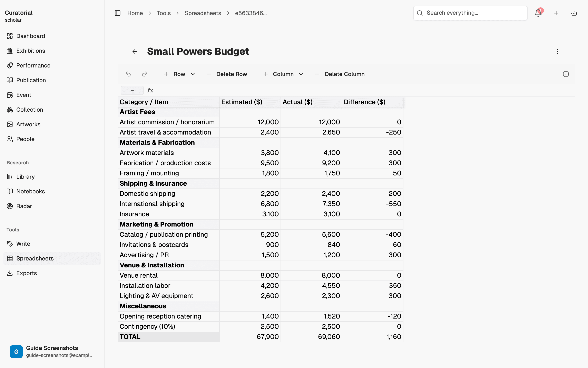Open Notebooks under Research

click(52, 191)
